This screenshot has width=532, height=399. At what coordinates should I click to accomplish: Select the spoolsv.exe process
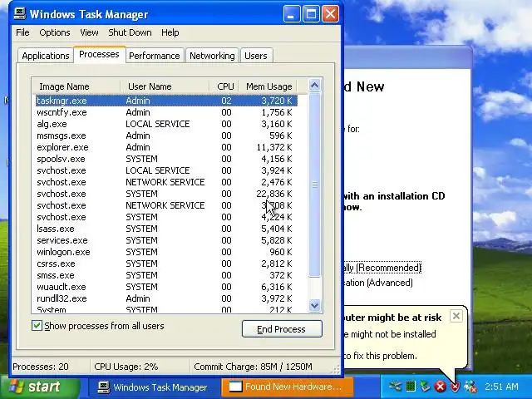click(x=166, y=159)
